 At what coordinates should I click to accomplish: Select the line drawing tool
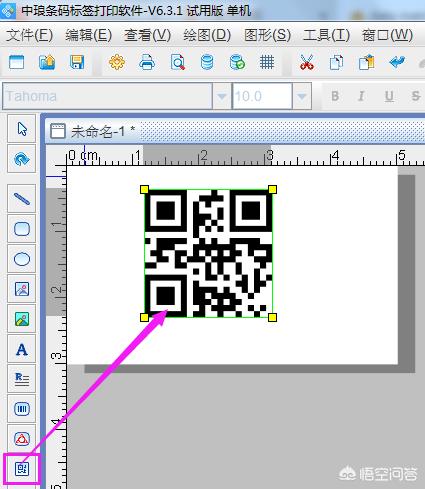click(x=22, y=199)
